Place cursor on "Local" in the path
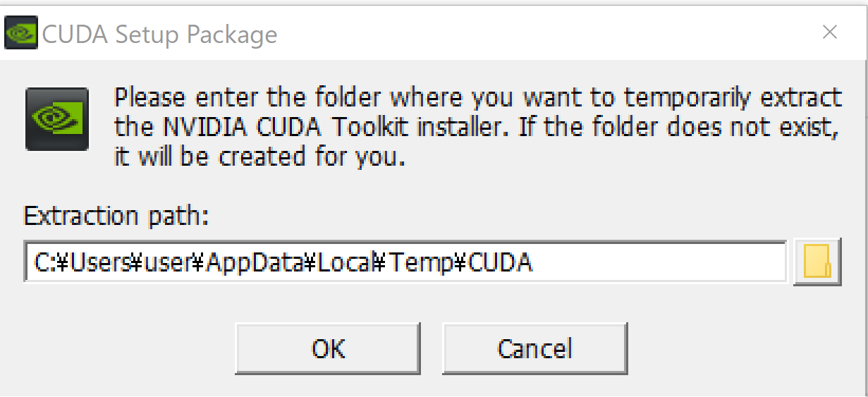Viewport: 868px width, 397px height. tap(344, 262)
